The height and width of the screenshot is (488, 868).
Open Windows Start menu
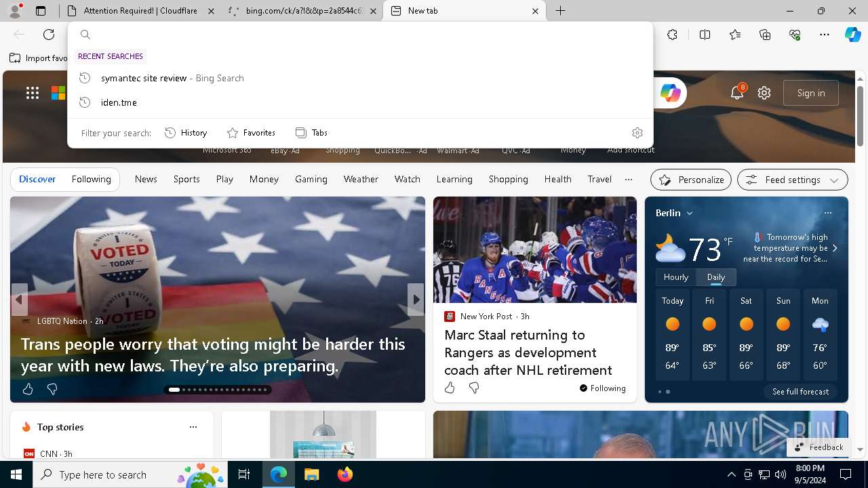click(x=16, y=474)
